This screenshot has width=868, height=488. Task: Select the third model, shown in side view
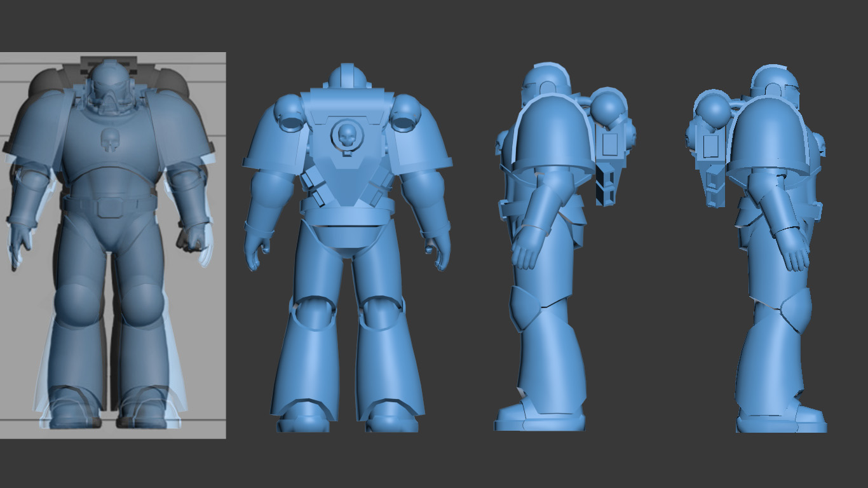coord(565,247)
